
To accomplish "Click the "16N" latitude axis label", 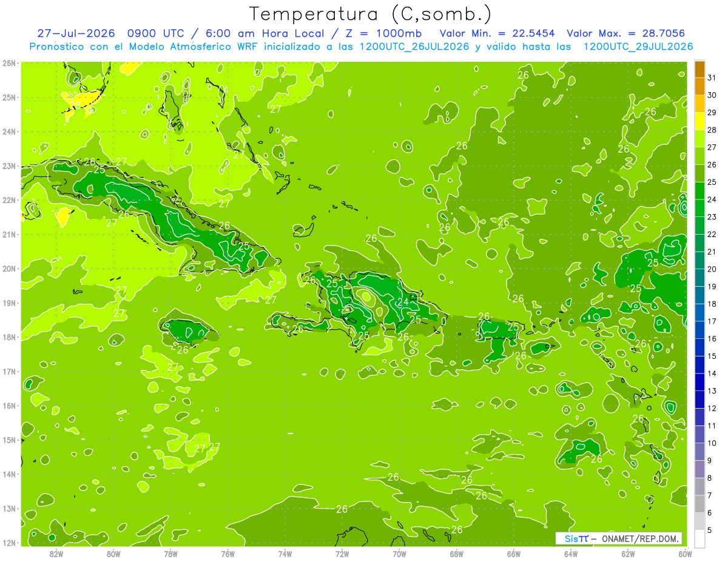I will coord(9,406).
